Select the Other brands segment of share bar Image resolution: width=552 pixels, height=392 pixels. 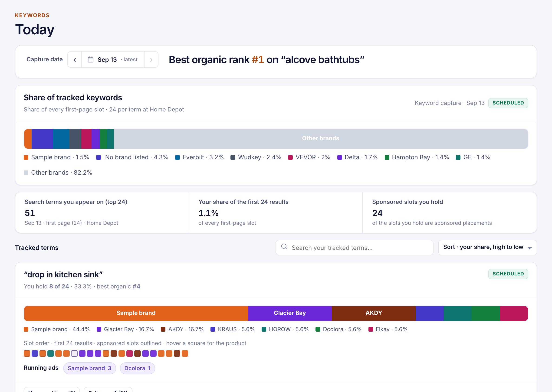click(x=321, y=139)
